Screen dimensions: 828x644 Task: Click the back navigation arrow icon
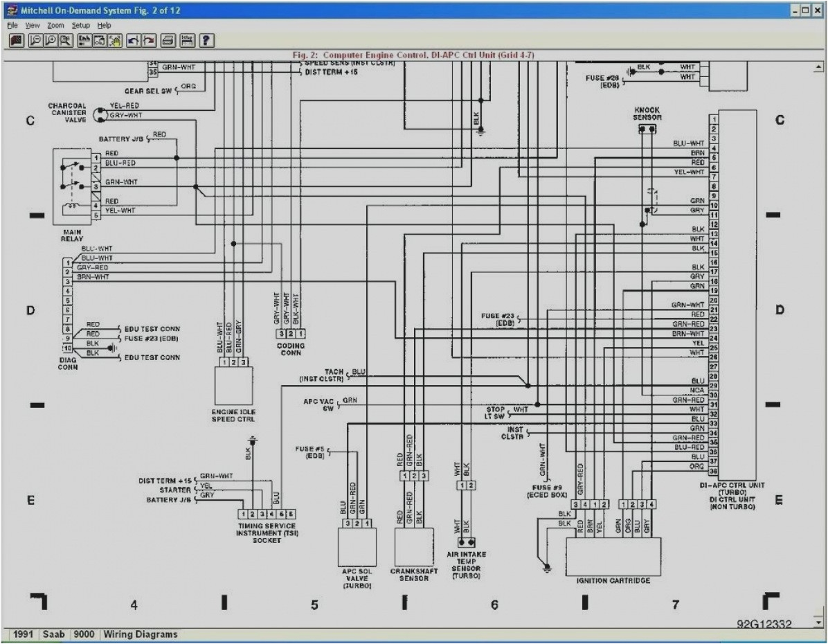point(133,39)
